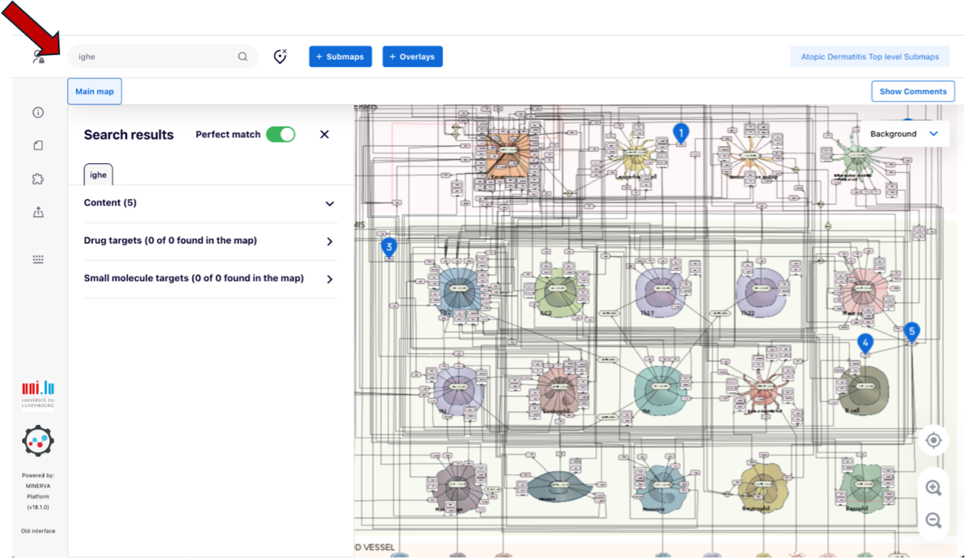Click the clear pins marker icon
The height and width of the screenshot is (560, 968).
281,56
